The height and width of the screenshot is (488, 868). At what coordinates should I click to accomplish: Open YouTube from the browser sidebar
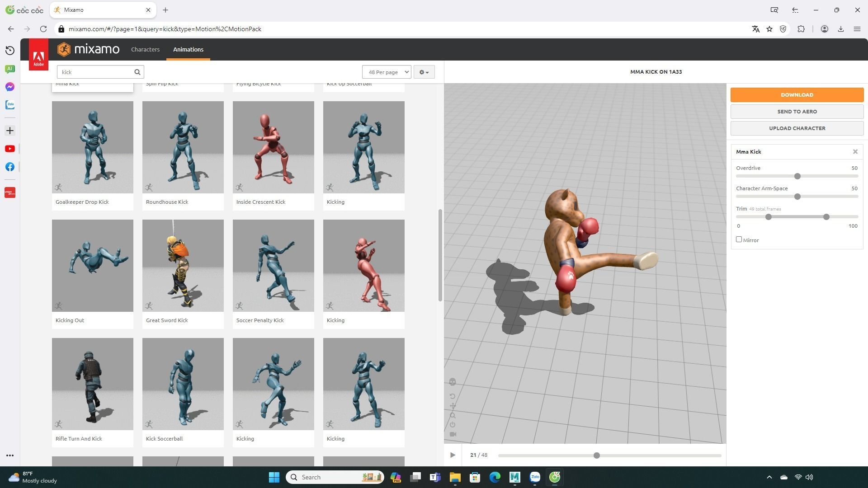point(10,149)
